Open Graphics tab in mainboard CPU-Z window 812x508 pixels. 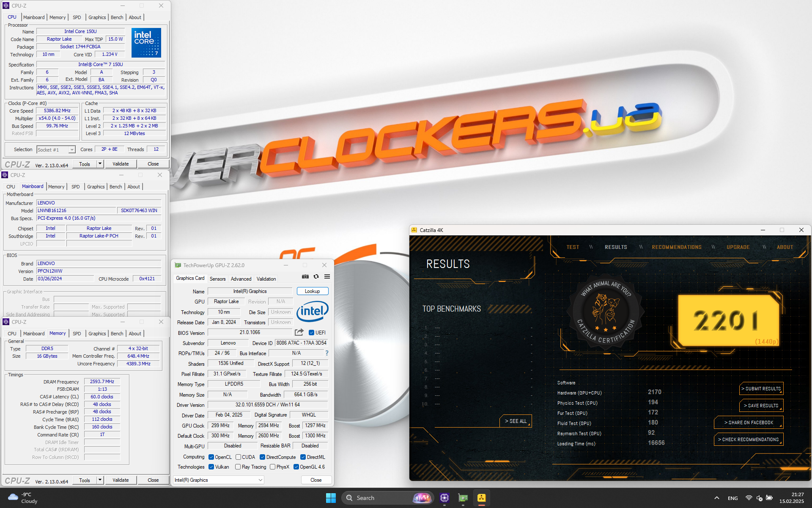(96, 187)
